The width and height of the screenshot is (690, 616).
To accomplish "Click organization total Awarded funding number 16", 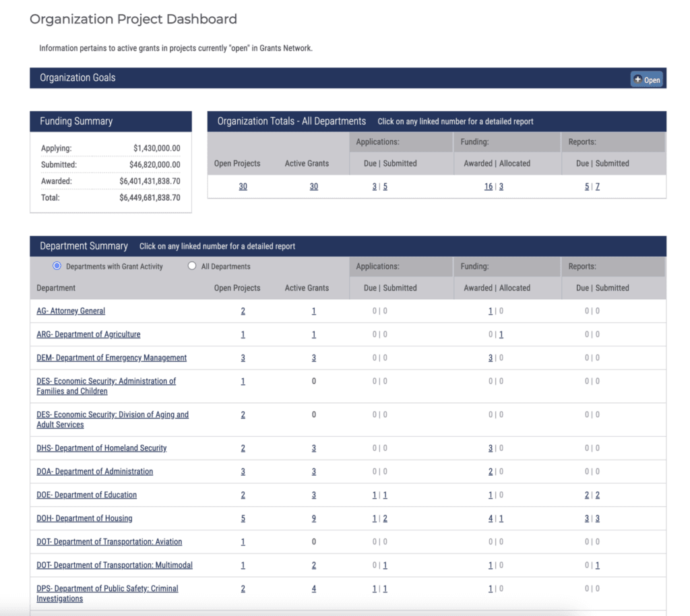I will click(x=489, y=187).
